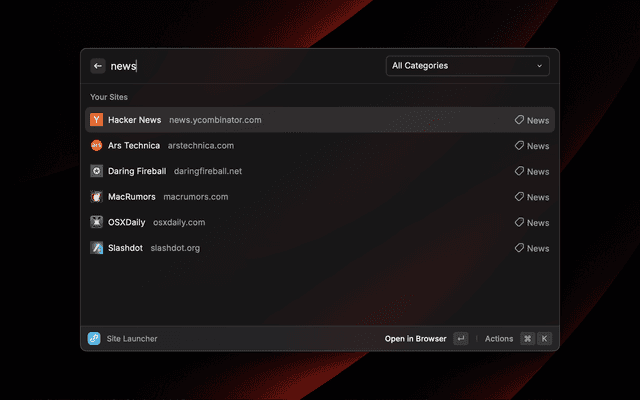Click the Daring Fireball star icon

tap(96, 171)
